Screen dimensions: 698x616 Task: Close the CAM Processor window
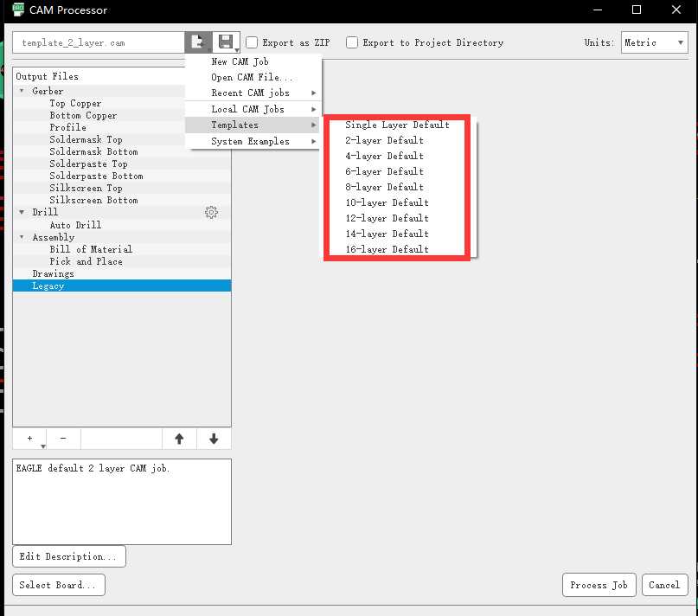pos(676,10)
